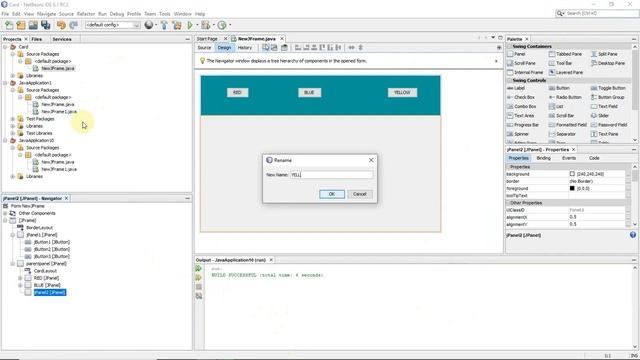Click the Connection Mode icon in designer toolbar
Screen dimensions: 640x360
click(x=274, y=48)
